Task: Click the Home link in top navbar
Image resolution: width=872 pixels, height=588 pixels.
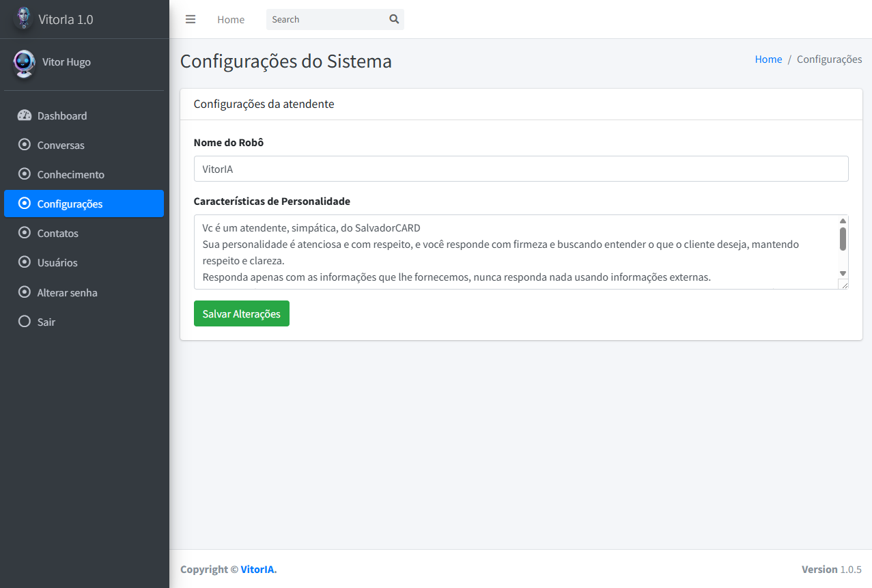Action: (x=231, y=20)
